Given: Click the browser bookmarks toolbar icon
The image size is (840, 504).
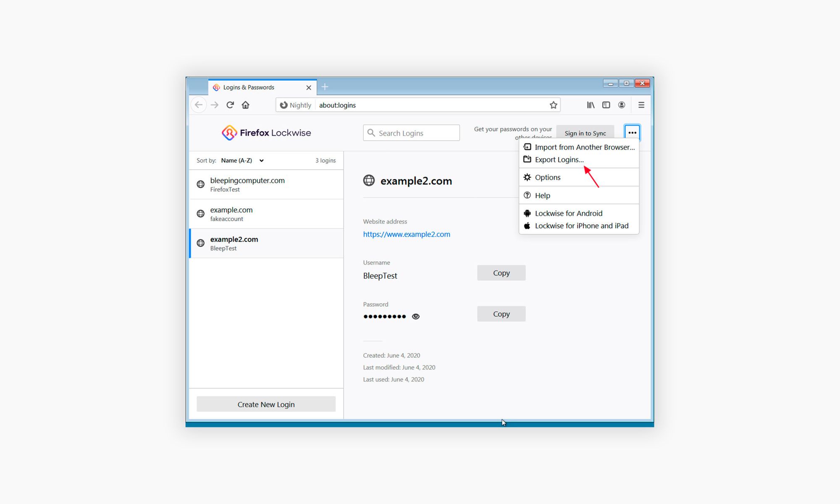Looking at the screenshot, I should (x=591, y=105).
